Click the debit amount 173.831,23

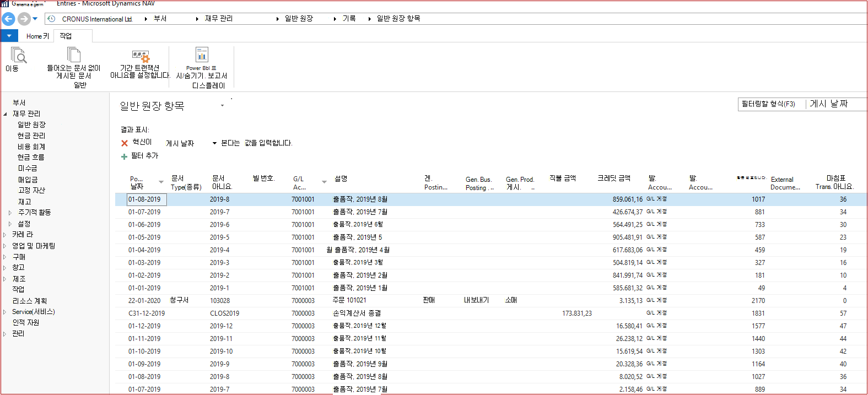pyautogui.click(x=577, y=313)
